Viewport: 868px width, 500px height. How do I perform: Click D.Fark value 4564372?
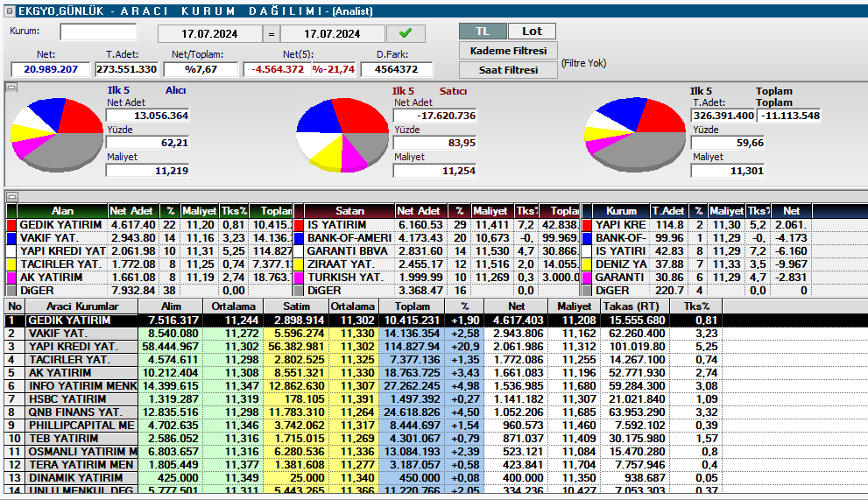coord(397,69)
